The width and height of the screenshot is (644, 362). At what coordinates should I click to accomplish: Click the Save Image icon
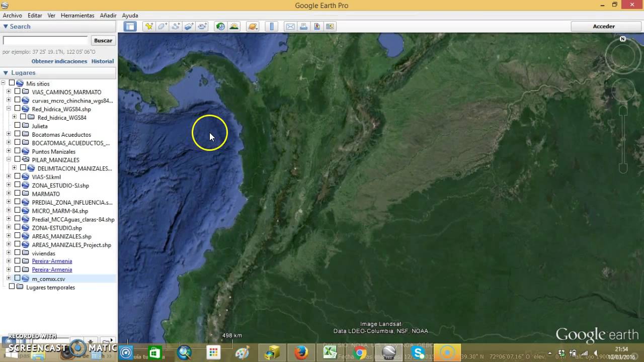(x=317, y=27)
